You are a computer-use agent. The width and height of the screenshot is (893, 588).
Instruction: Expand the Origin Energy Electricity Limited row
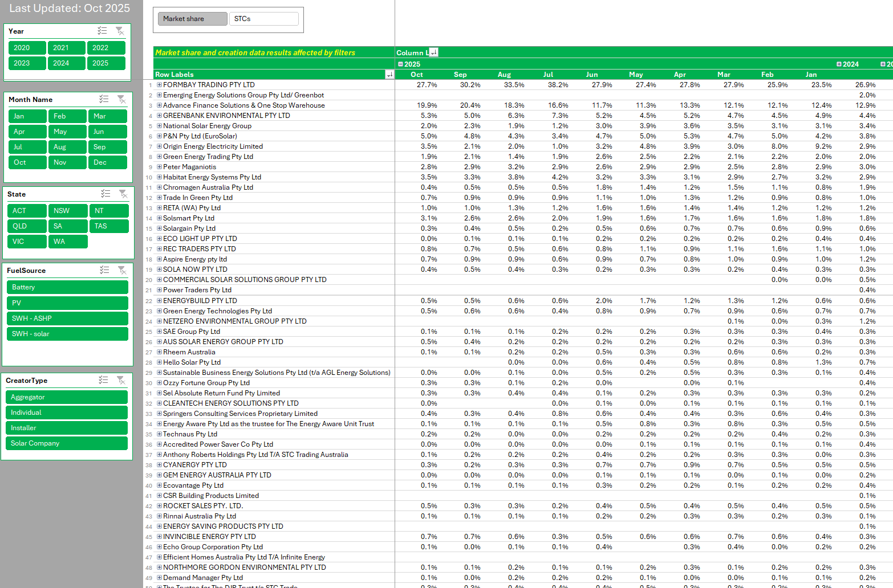tap(160, 146)
